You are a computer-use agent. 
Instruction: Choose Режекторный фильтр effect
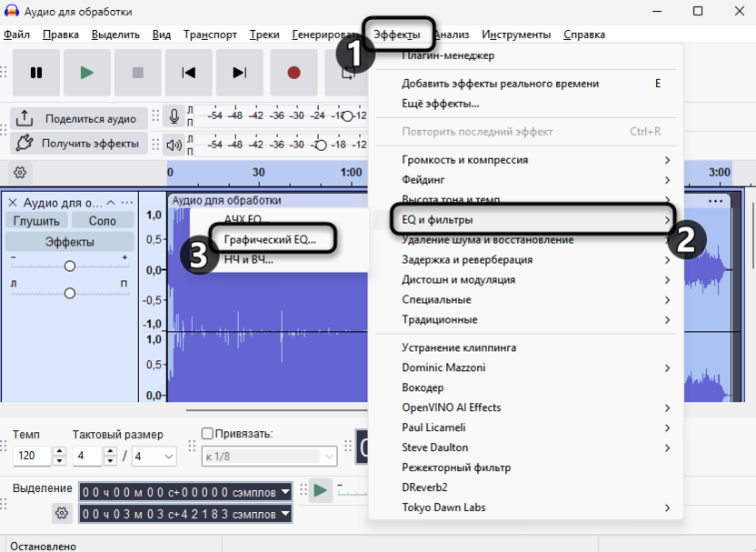click(x=525, y=467)
